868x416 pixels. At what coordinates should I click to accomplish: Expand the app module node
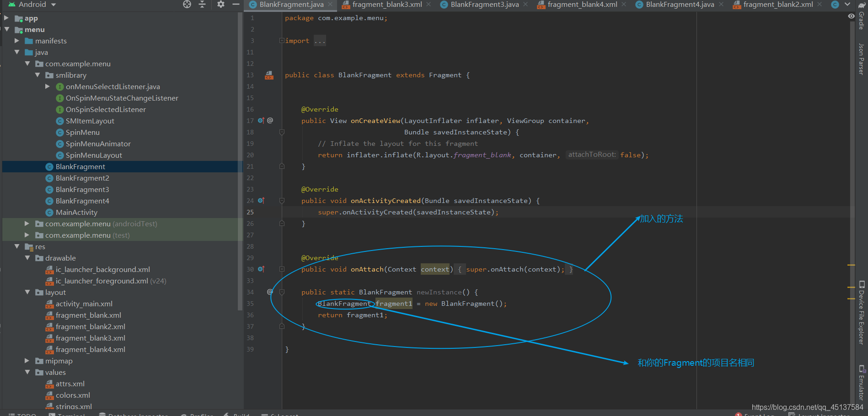[6, 18]
